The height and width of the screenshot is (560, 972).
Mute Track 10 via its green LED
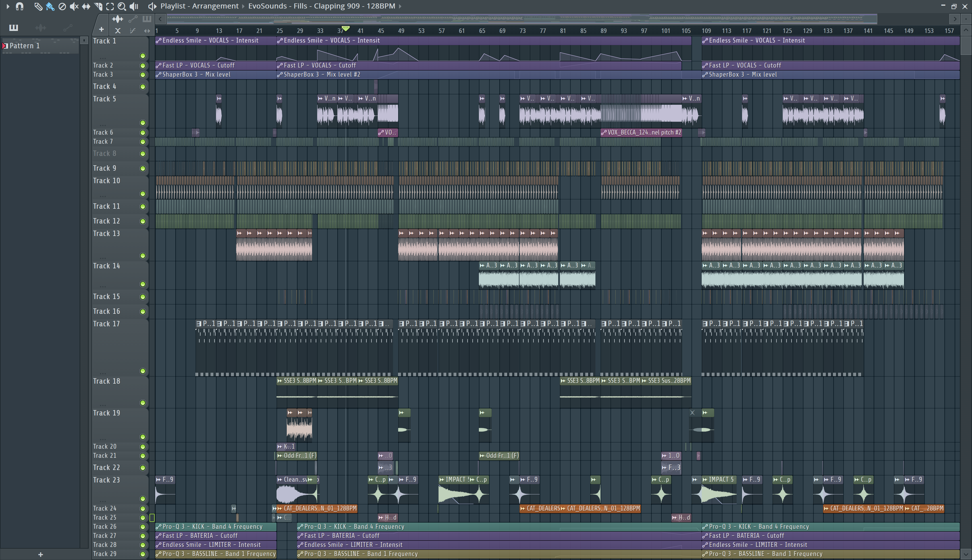point(143,194)
